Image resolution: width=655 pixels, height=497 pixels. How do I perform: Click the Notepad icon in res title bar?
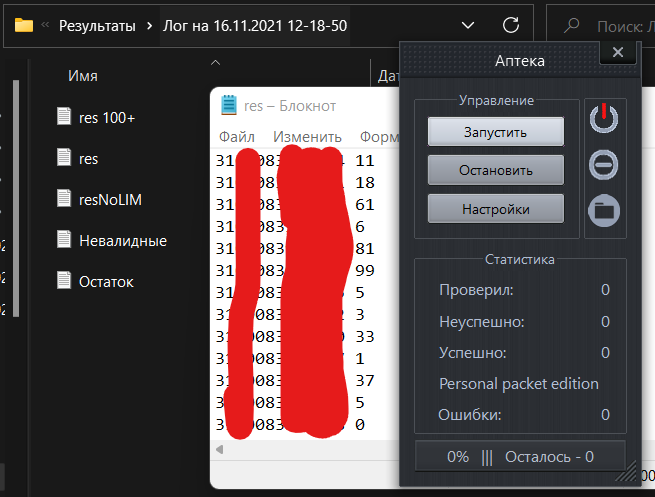[228, 105]
